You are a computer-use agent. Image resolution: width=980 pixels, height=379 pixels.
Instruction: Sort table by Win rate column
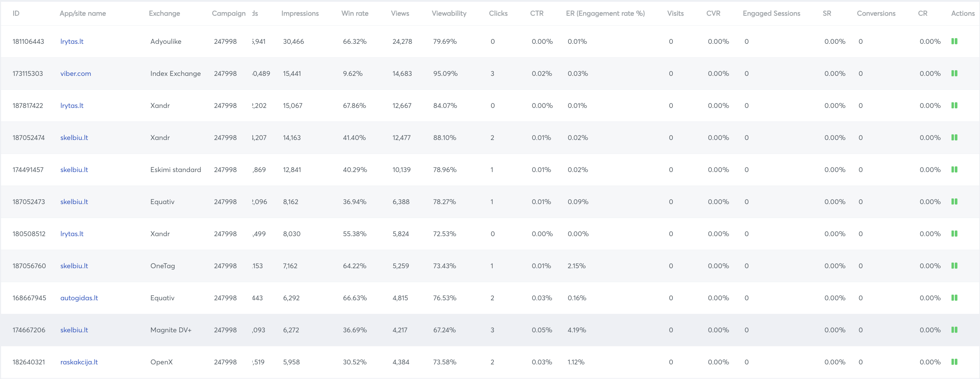coord(355,13)
